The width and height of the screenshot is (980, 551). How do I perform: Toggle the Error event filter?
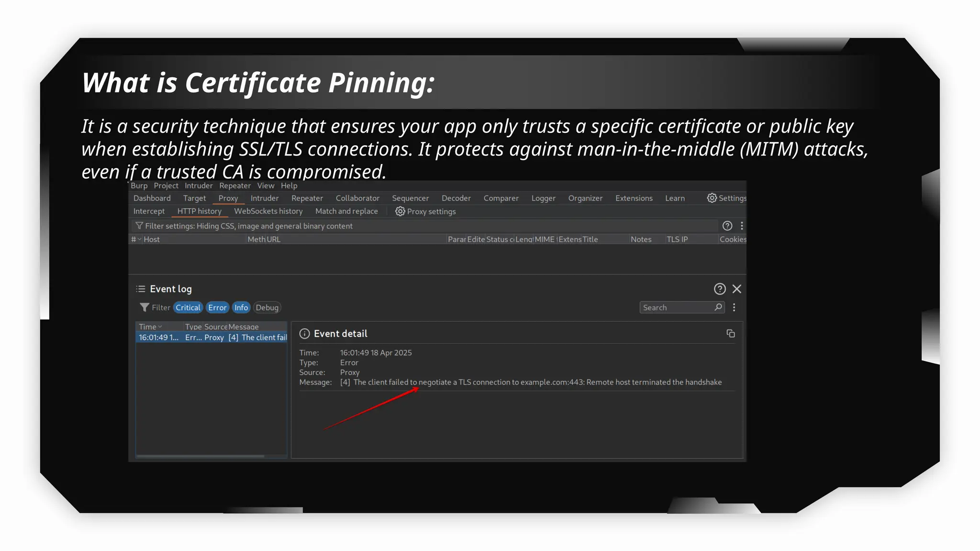[217, 308]
